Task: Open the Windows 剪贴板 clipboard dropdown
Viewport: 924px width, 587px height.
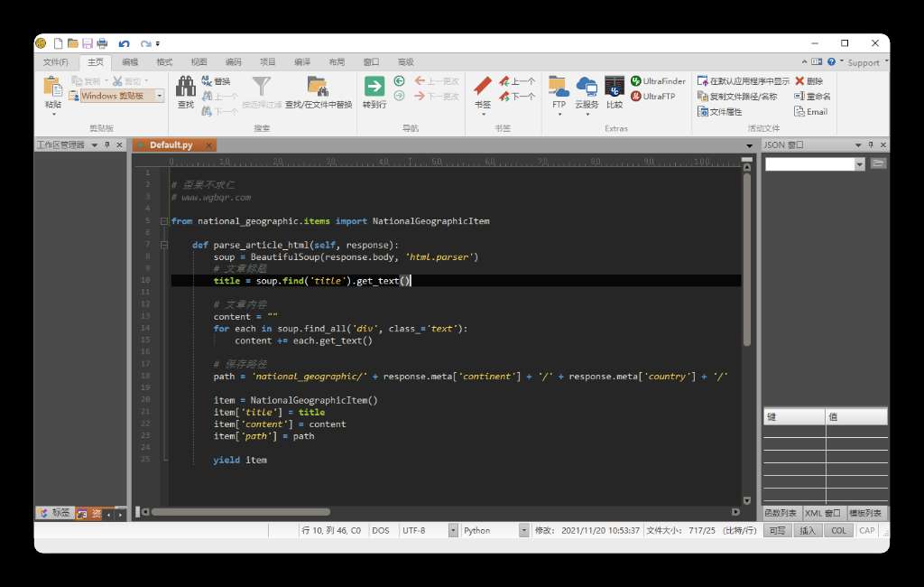Action: click(x=159, y=96)
